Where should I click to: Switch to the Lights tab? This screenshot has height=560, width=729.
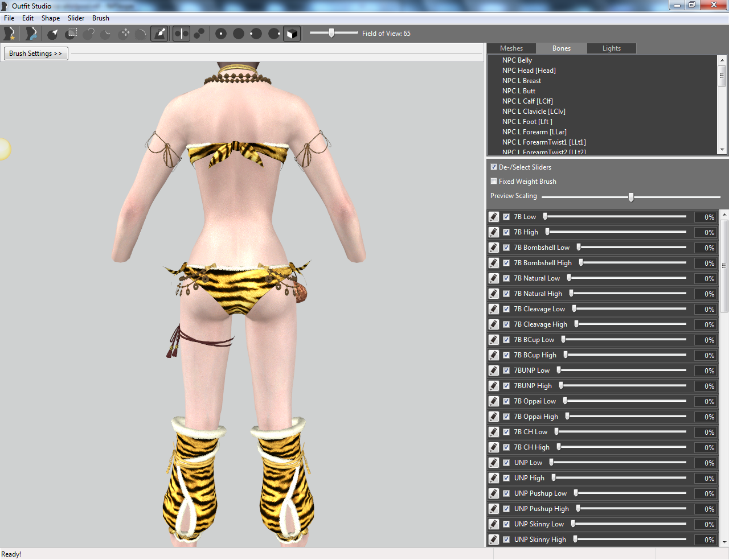(612, 48)
